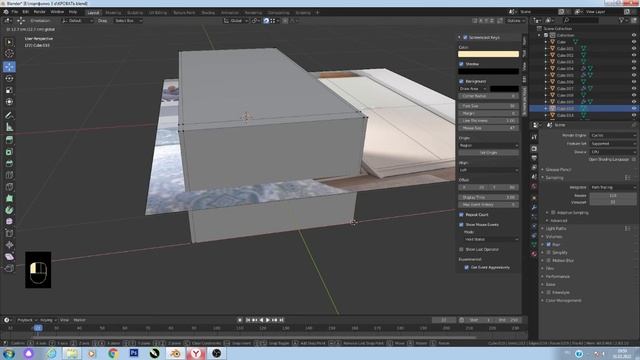
Task: Activate the Scale tool
Action: click(x=9, y=90)
